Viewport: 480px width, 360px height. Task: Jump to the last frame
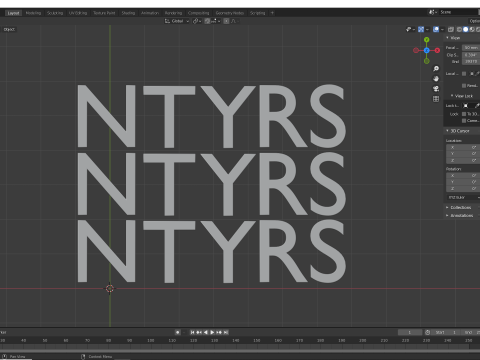click(226, 332)
